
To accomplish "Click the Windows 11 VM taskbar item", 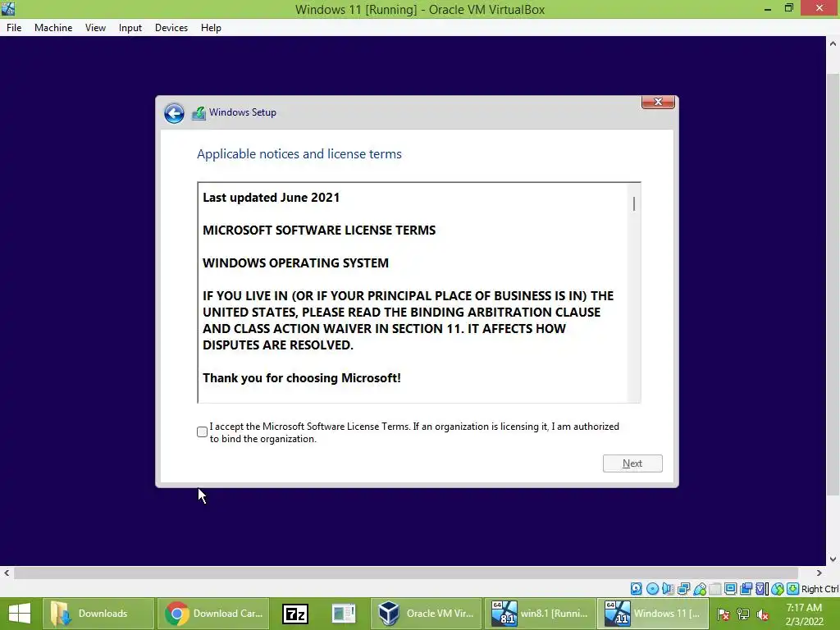I will click(x=653, y=614).
